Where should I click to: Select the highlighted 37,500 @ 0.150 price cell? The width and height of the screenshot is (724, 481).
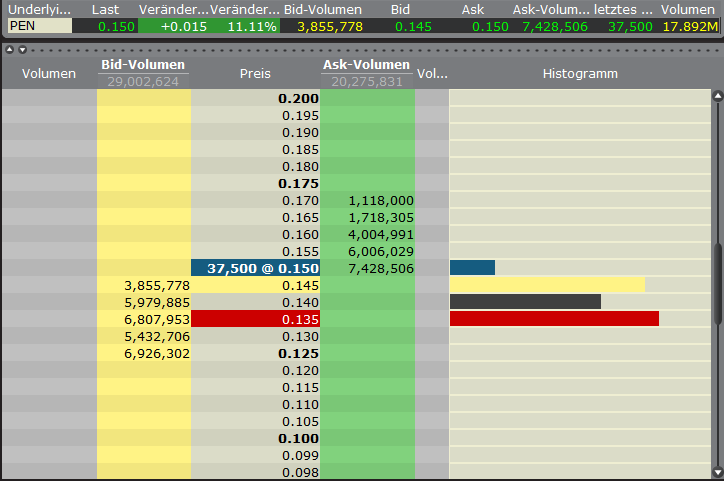tap(255, 268)
